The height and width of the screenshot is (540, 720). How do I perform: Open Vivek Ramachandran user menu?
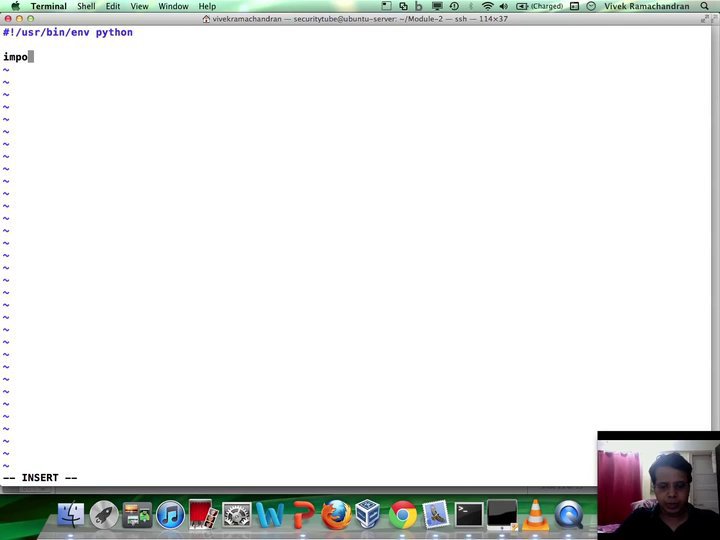[x=647, y=6]
